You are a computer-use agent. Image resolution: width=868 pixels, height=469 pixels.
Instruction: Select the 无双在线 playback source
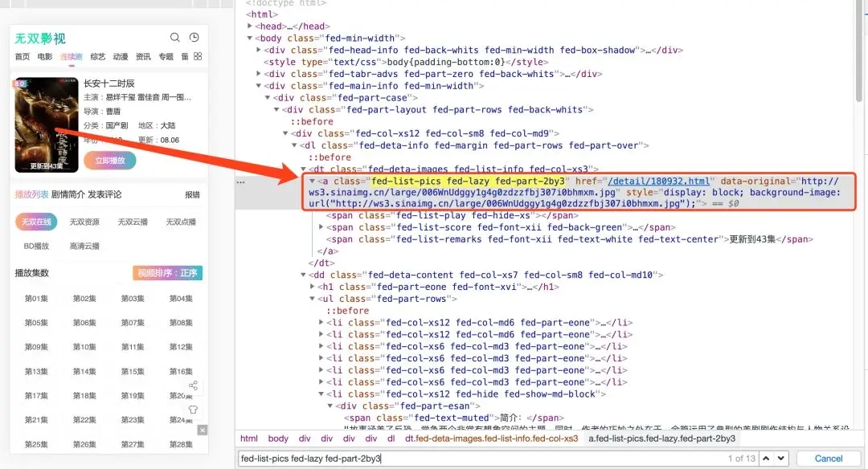[36, 222]
